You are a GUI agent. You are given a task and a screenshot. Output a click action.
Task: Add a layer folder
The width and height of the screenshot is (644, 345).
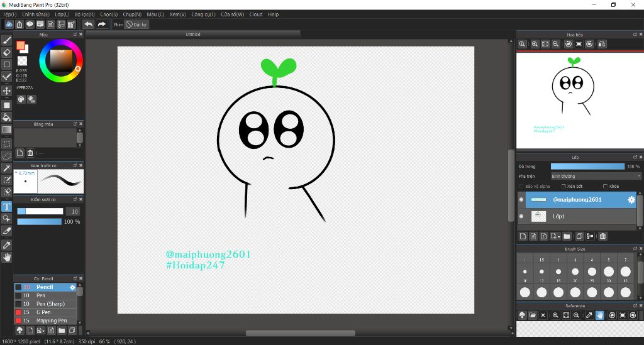click(x=567, y=236)
